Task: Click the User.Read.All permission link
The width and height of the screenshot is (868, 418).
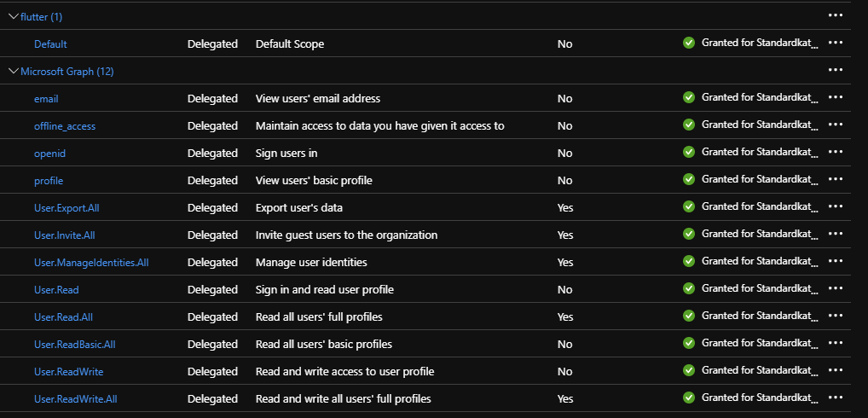Action: (x=63, y=317)
